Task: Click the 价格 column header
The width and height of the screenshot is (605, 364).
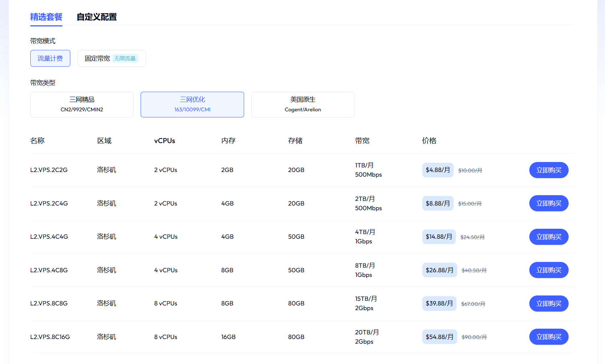Action: 429,141
